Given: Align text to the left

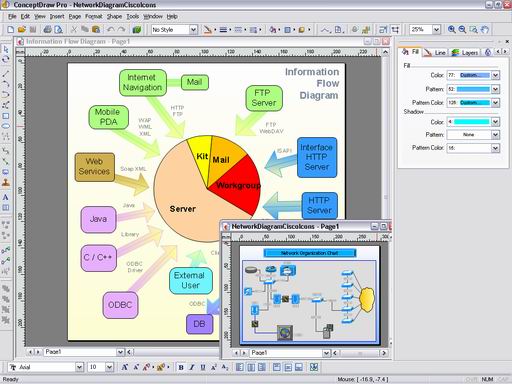Looking at the screenshot, I should (239, 367).
